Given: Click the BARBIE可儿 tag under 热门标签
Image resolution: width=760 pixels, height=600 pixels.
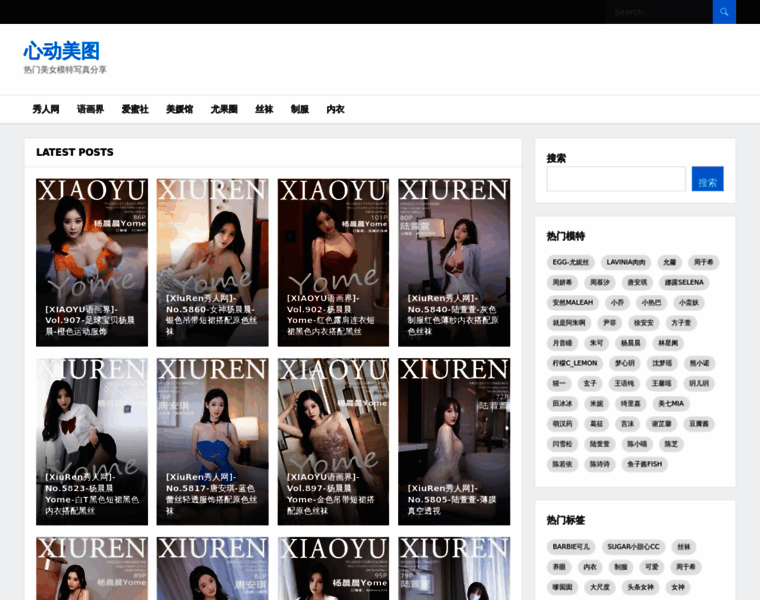Looking at the screenshot, I should [571, 547].
